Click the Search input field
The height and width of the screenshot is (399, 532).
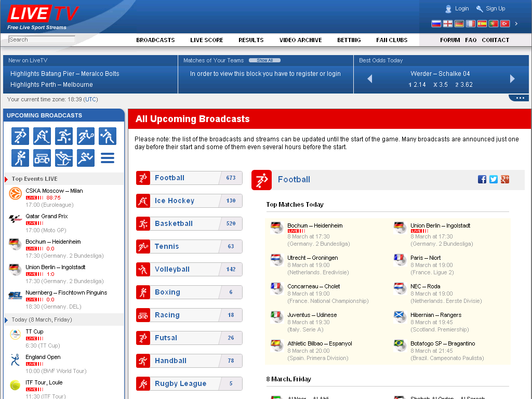point(42,39)
